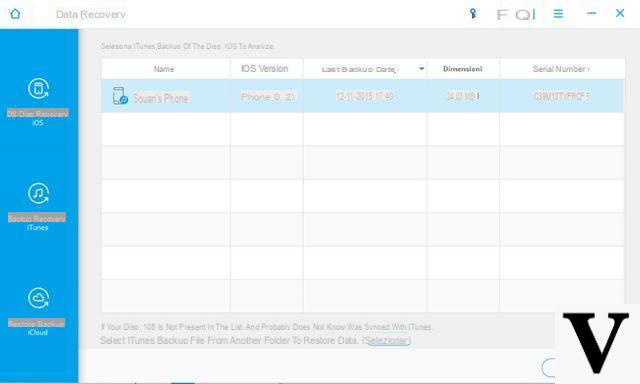Select the iOS device recovery icon
This screenshot has height=384, width=640.
click(x=38, y=89)
